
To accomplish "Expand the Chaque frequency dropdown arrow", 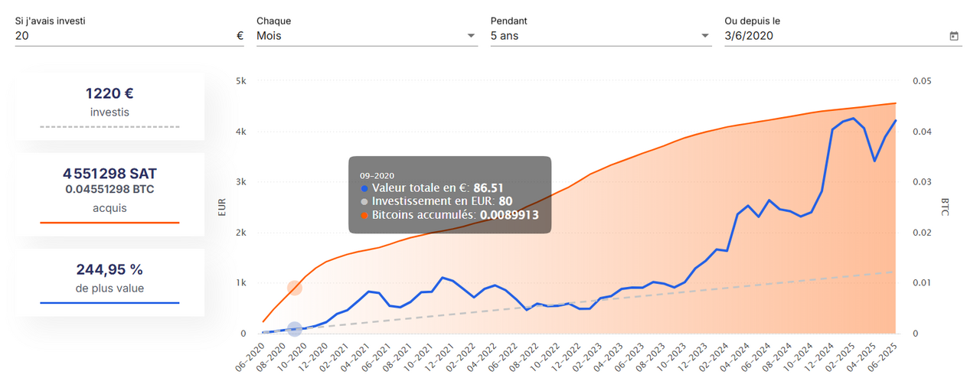I will (470, 36).
